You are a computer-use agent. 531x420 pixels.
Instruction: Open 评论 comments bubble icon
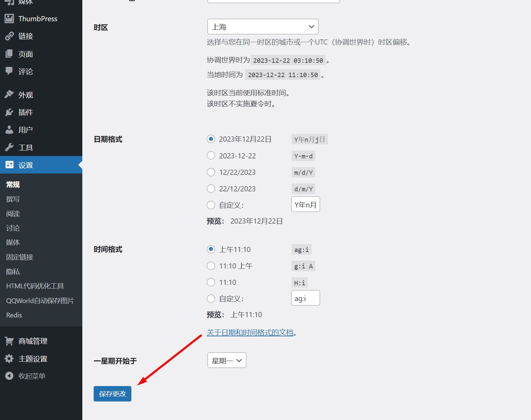(9, 71)
